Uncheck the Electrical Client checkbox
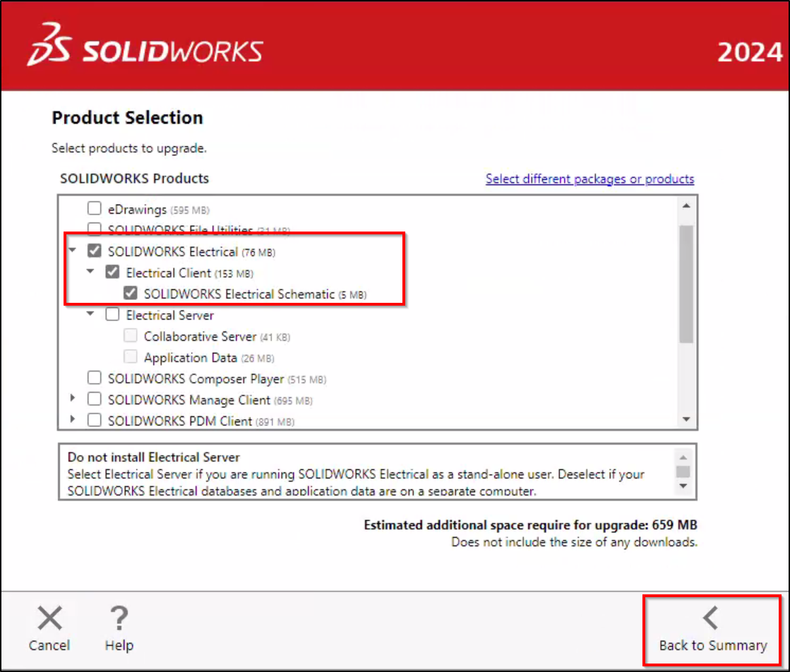 tap(112, 272)
